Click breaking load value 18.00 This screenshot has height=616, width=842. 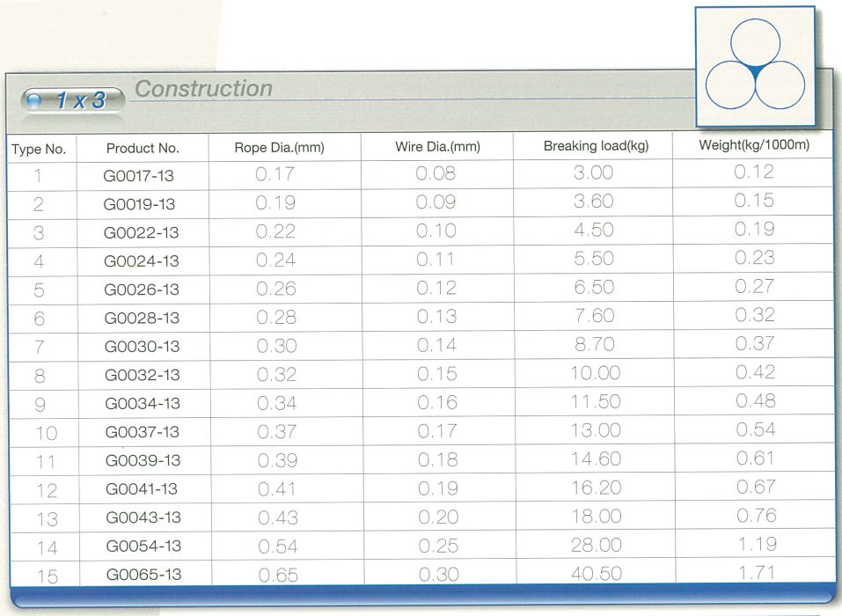(597, 516)
